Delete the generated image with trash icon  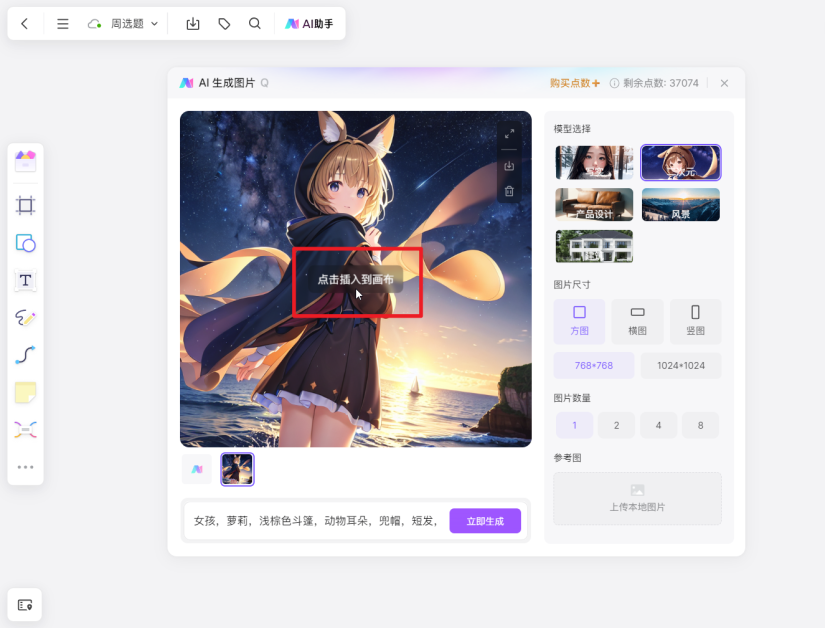[x=509, y=191]
